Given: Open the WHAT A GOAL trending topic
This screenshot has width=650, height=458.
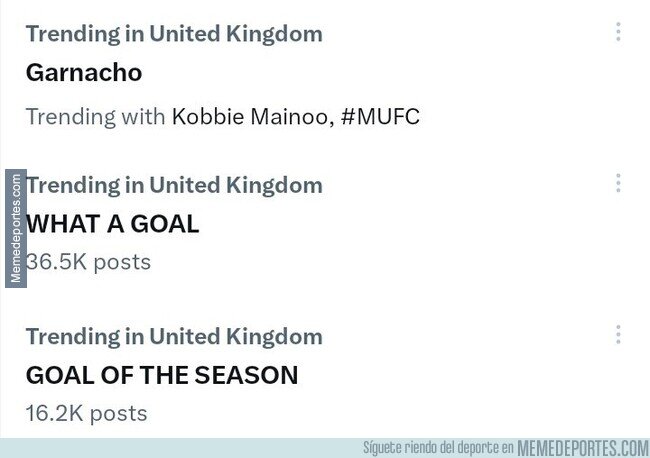Looking at the screenshot, I should pyautogui.click(x=112, y=224).
